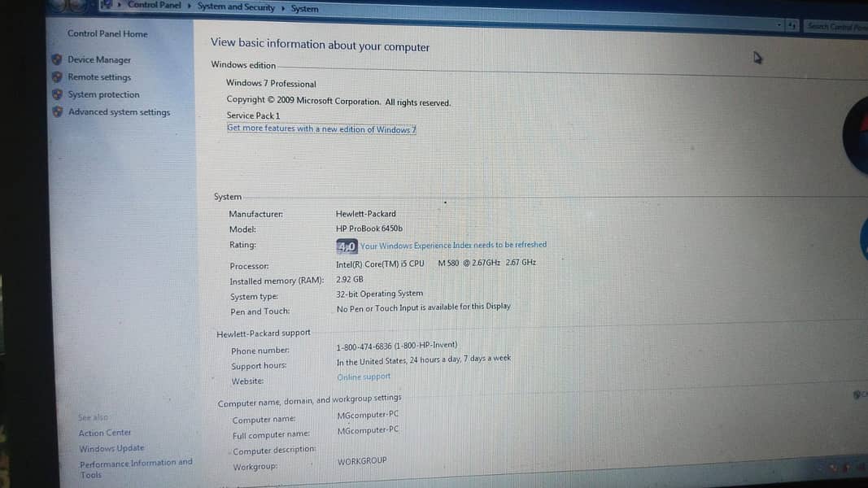Click the Device Manager shield icon
This screenshot has width=868, height=488.
point(57,59)
